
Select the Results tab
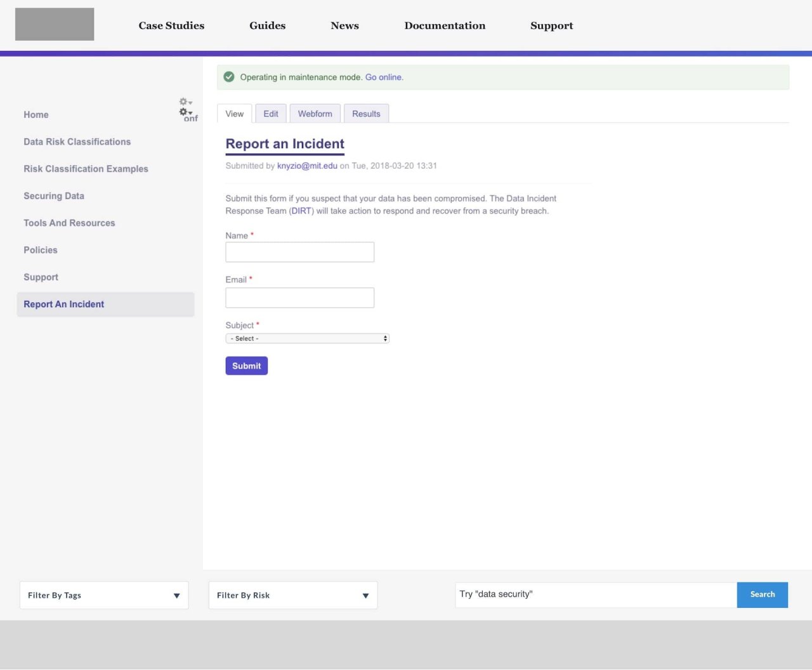366,114
